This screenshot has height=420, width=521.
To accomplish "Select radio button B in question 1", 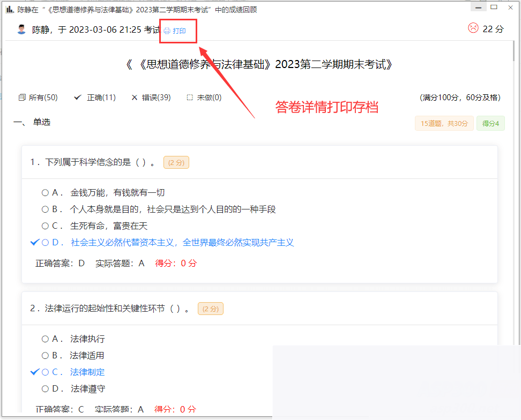I will (x=45, y=209).
